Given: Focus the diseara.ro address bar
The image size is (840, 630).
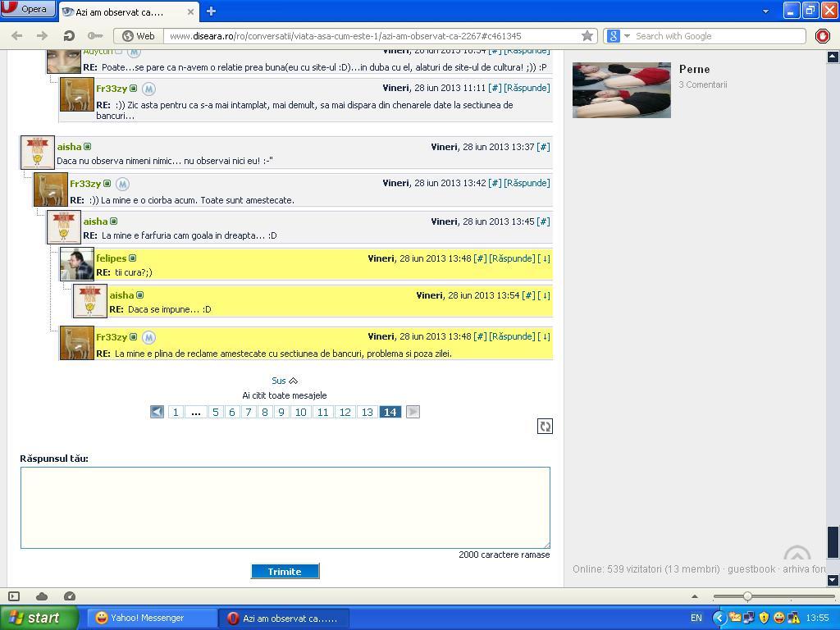Looking at the screenshot, I should pyautogui.click(x=373, y=36).
